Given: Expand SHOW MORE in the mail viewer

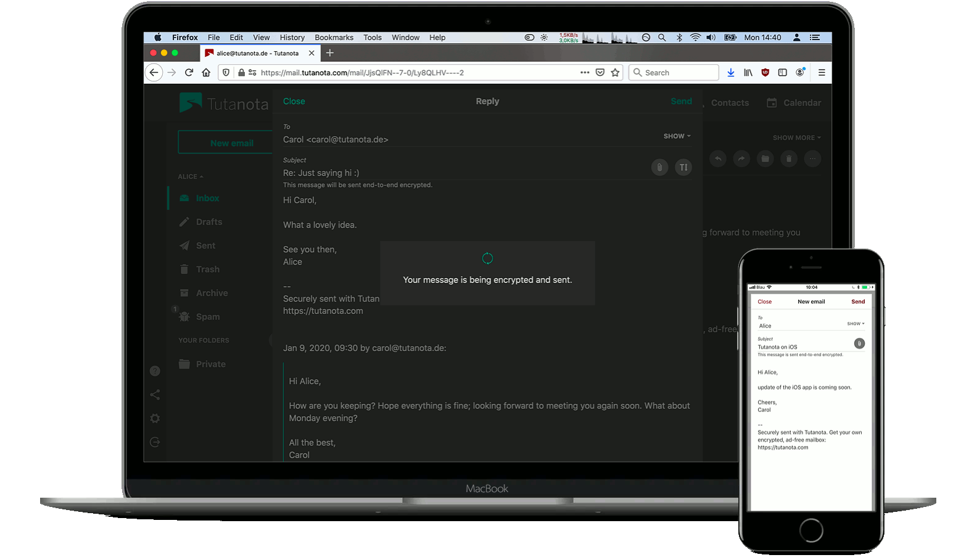Looking at the screenshot, I should [796, 138].
